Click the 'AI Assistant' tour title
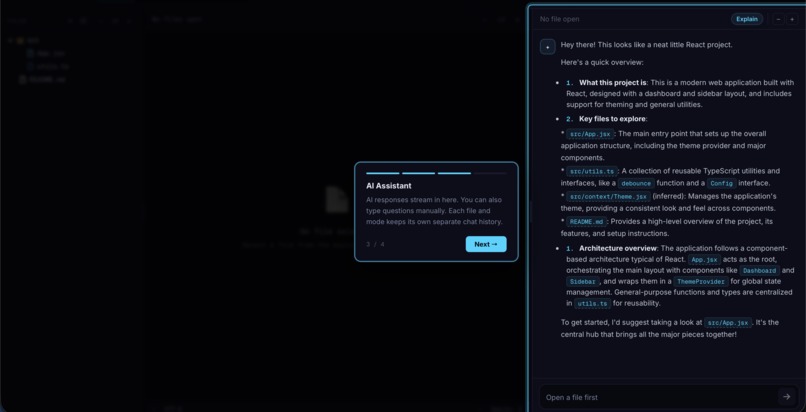This screenshot has width=806, height=412. tap(389, 186)
